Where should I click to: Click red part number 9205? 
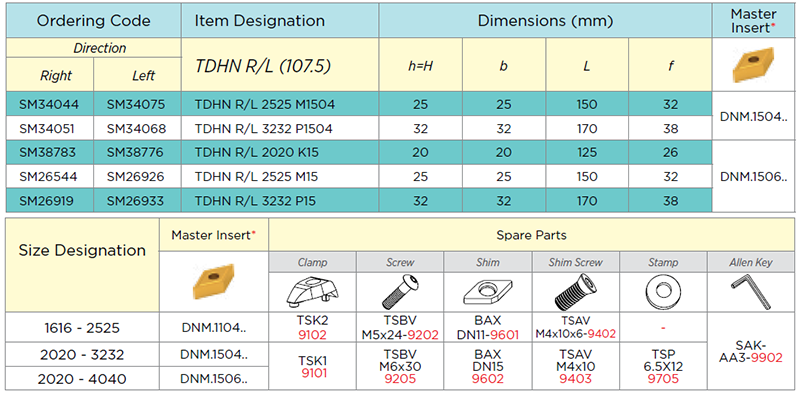point(401,379)
